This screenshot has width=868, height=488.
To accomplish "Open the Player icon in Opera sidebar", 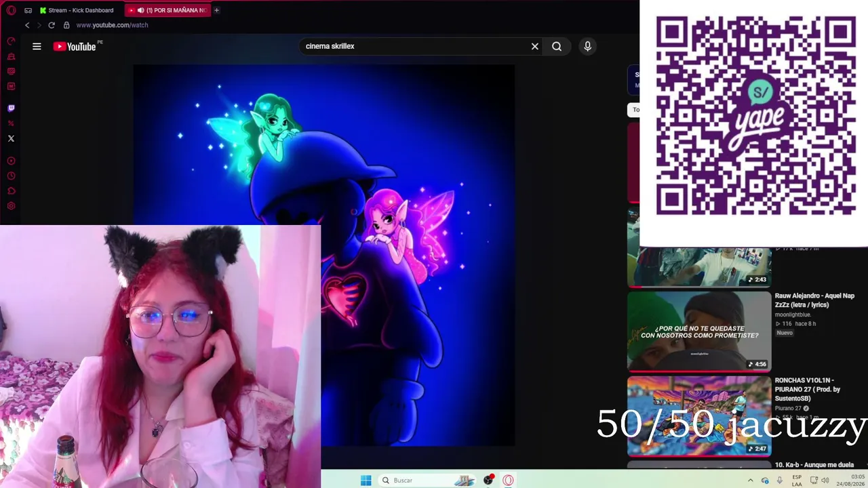I will click(11, 161).
